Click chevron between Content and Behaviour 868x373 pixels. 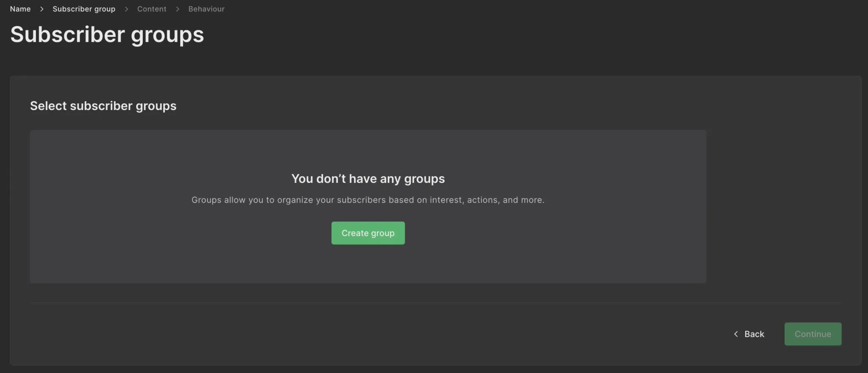click(x=178, y=9)
